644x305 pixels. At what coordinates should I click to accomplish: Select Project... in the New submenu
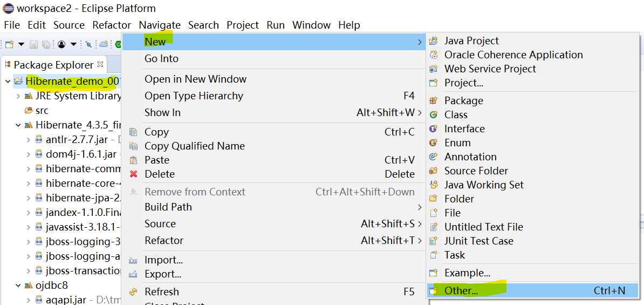tap(532, 83)
